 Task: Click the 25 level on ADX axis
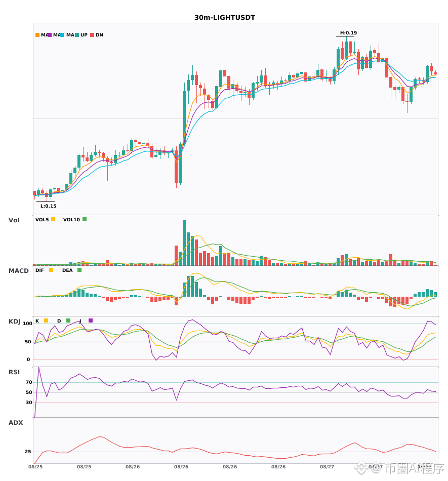click(28, 452)
